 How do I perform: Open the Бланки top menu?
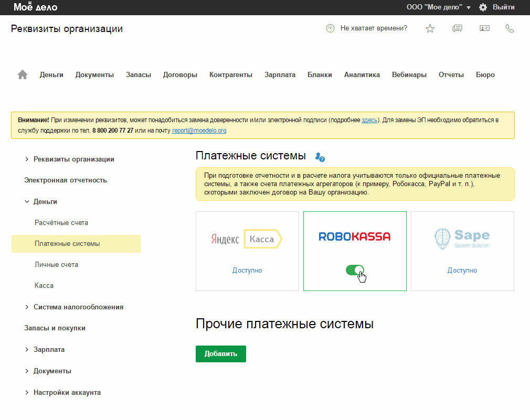coord(320,75)
